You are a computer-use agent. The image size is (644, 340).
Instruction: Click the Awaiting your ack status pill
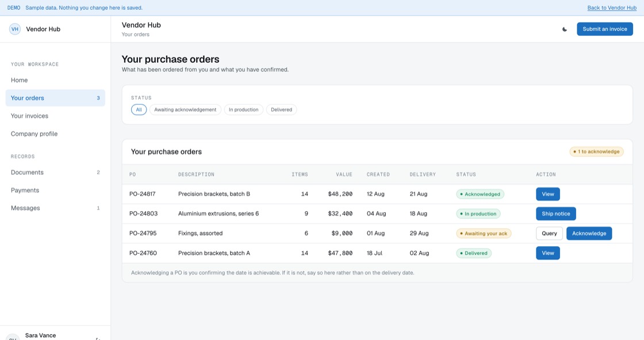(484, 234)
